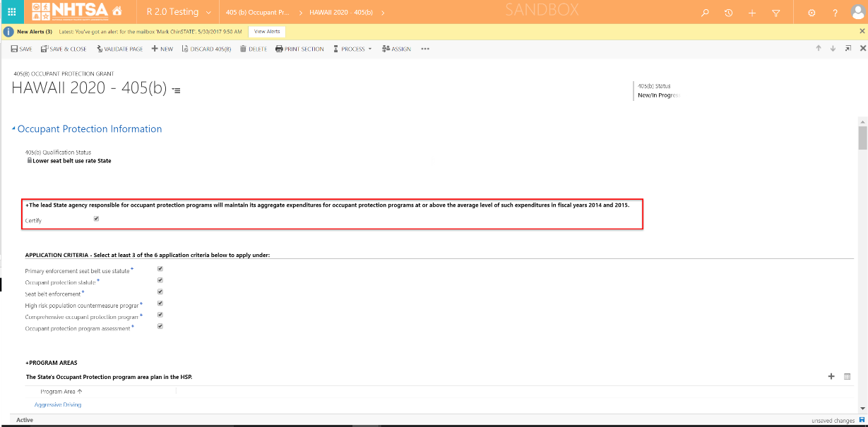Go to next record down arrow
The height and width of the screenshot is (427, 868).
[x=833, y=48]
